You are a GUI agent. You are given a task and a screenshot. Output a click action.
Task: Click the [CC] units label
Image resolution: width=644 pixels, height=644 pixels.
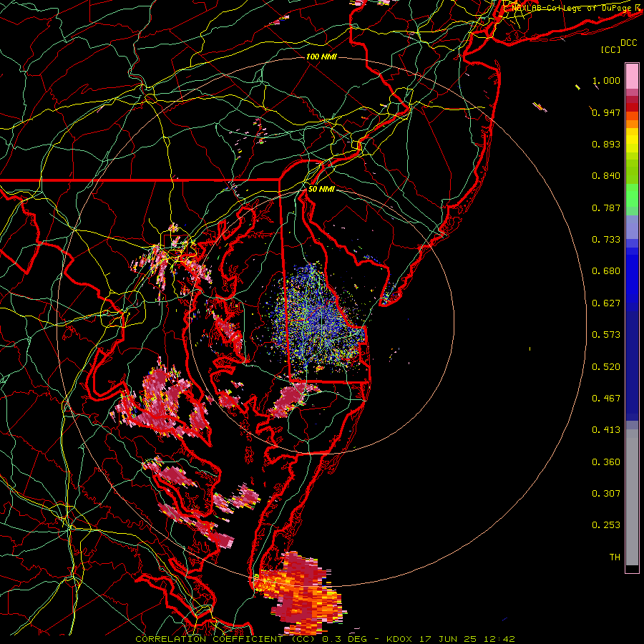click(610, 49)
